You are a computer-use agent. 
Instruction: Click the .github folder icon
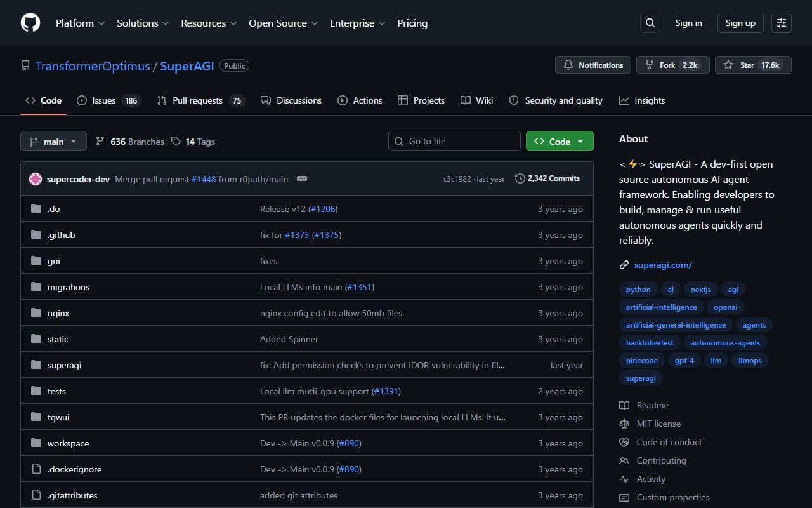pos(36,235)
